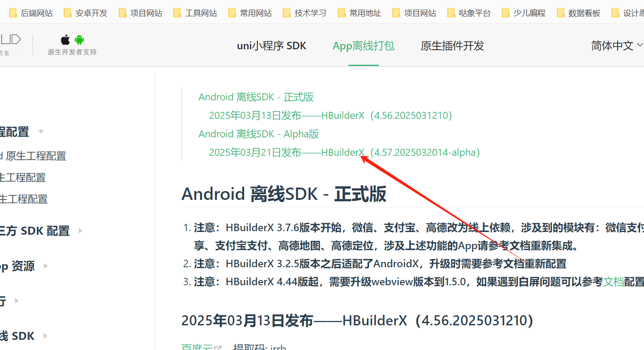644x350 pixels.
Task: Open the 常用地址 bookmark folder
Action: pyautogui.click(x=359, y=13)
